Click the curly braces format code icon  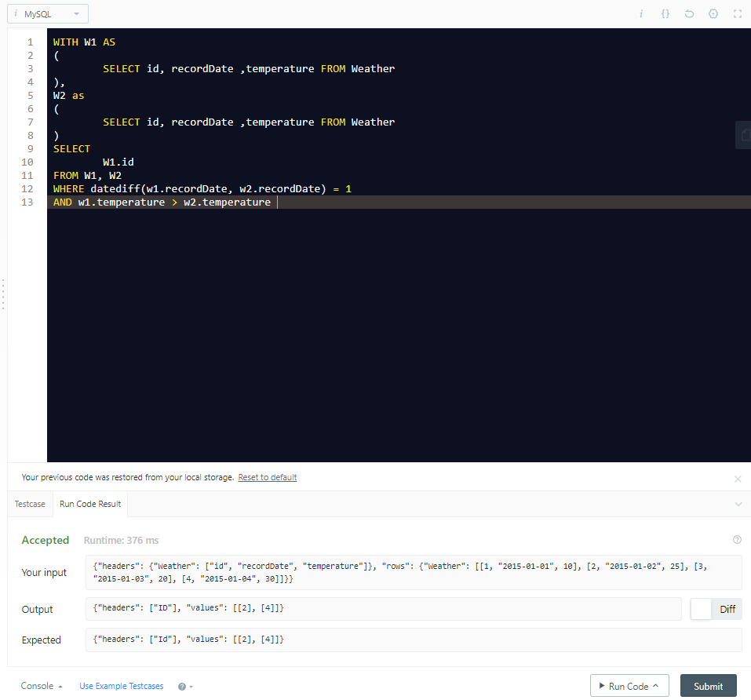point(665,14)
